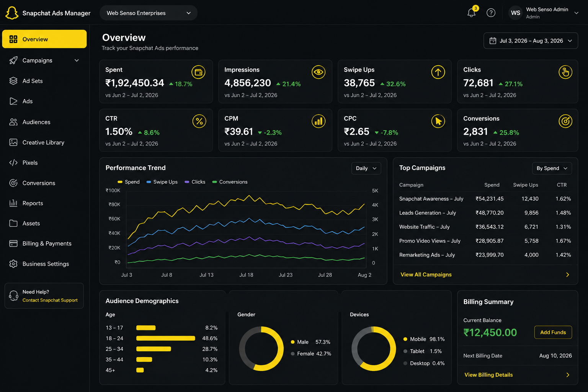Open the Daily granularity dropdown
This screenshot has width=588, height=392.
366,168
